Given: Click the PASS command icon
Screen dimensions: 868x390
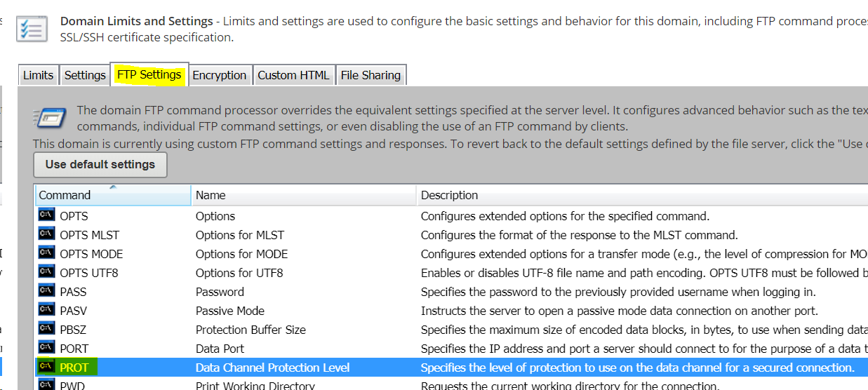Looking at the screenshot, I should [x=46, y=291].
